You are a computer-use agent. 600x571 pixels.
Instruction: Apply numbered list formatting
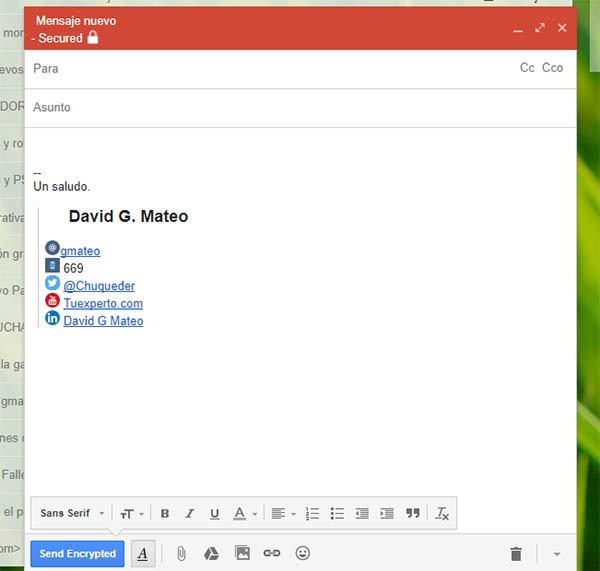[x=312, y=514]
